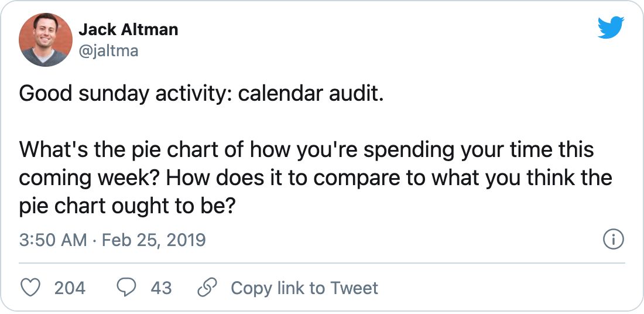
Task: Click the line starting 'coming week?'
Action: coord(315,177)
